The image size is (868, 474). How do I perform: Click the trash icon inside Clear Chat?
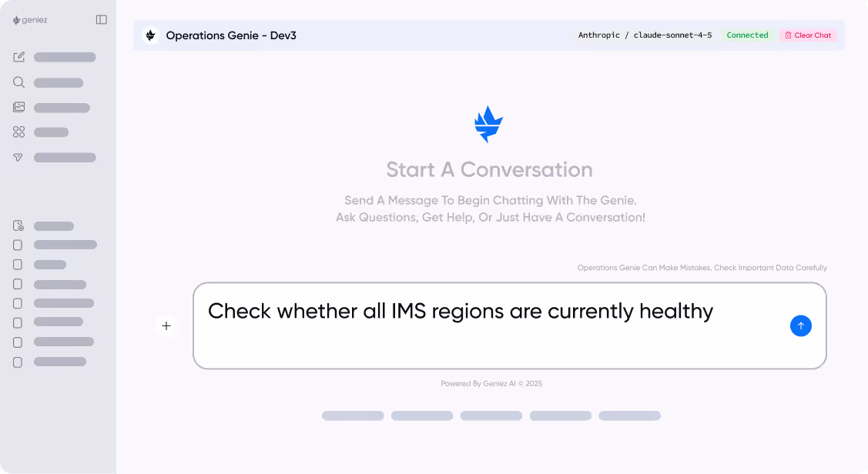point(787,35)
